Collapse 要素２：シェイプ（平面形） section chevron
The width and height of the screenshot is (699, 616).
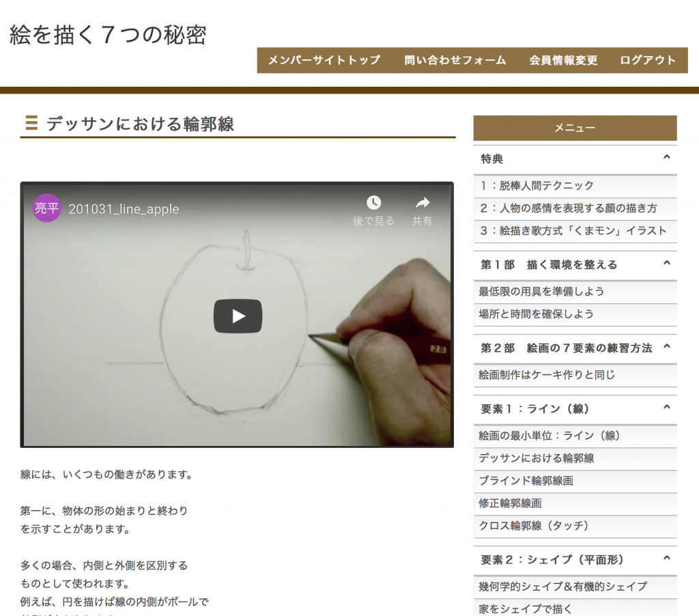click(x=667, y=558)
